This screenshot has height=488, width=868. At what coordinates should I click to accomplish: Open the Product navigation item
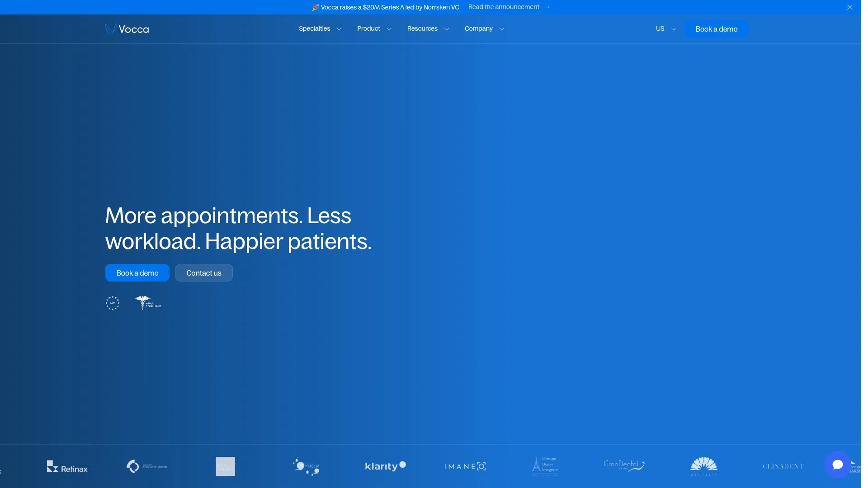click(x=368, y=28)
